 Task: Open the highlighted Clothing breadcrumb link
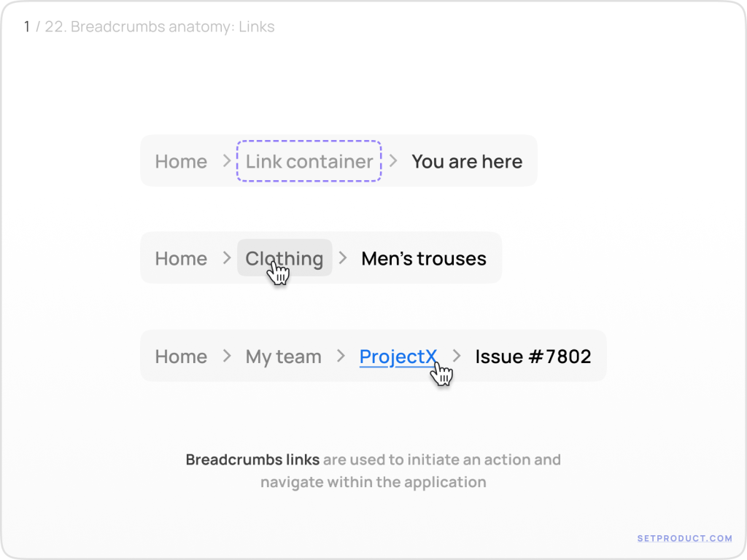pyautogui.click(x=285, y=258)
